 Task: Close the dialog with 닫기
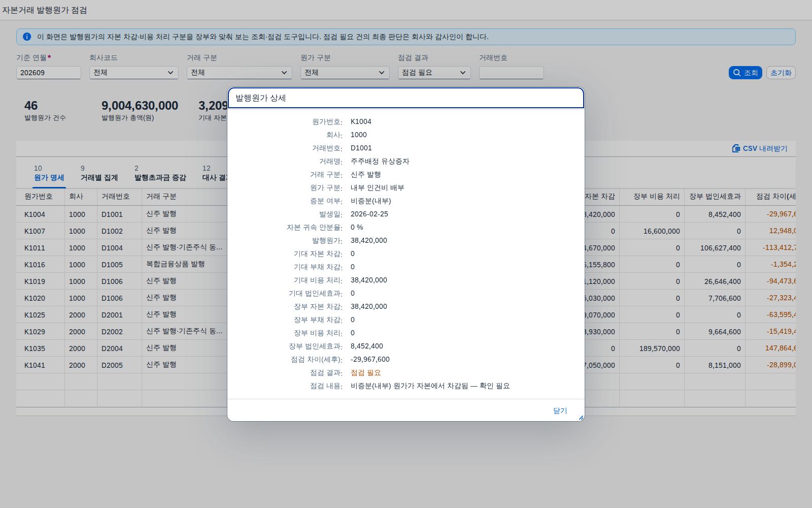point(560,410)
